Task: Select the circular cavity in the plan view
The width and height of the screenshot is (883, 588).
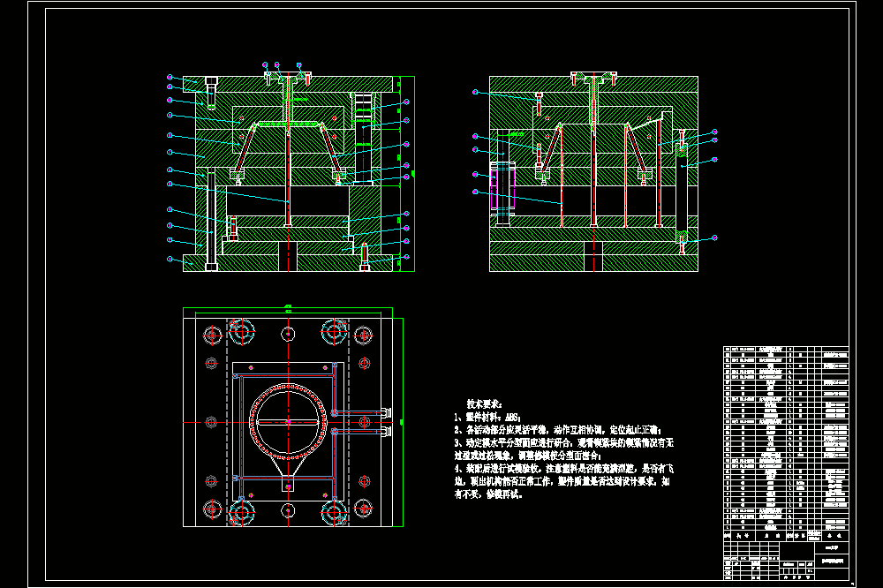Action: (x=289, y=421)
